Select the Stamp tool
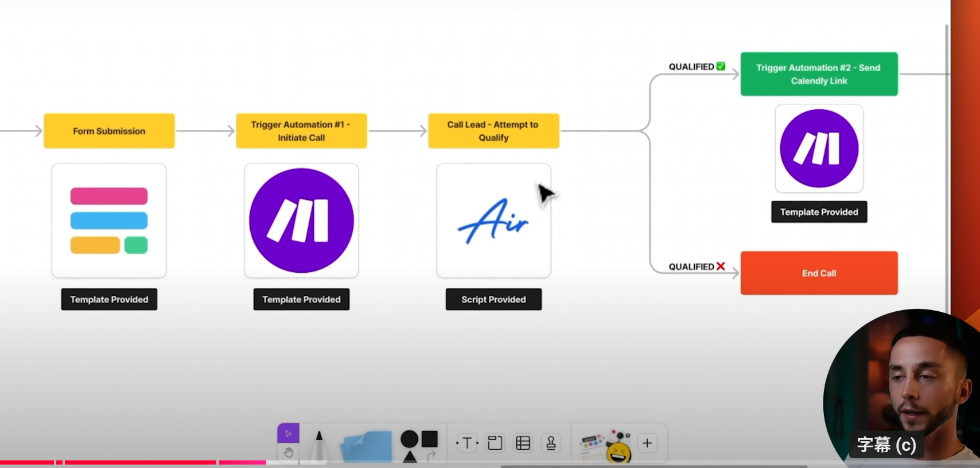The image size is (980, 468). pyautogui.click(x=551, y=443)
